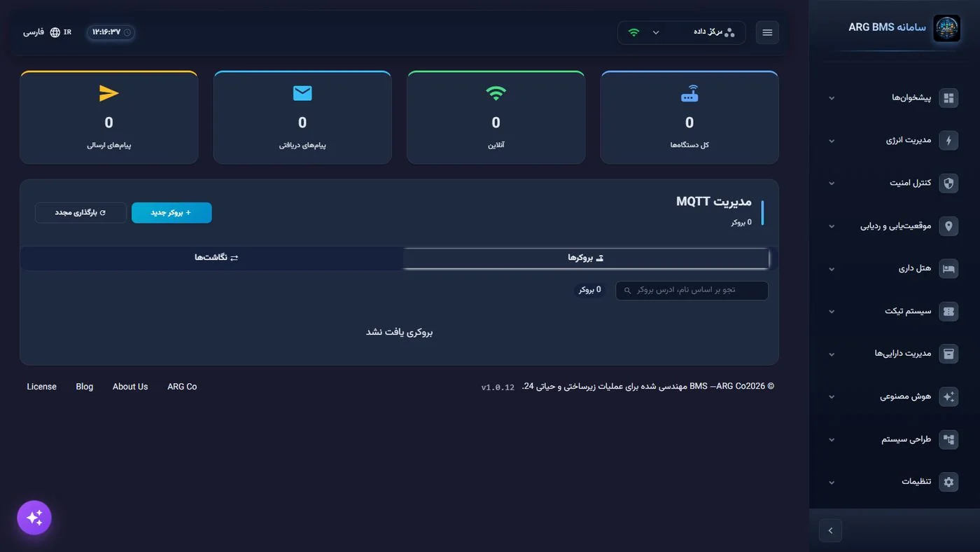The width and height of the screenshot is (980, 552).
Task: Click the asset management archive icon
Action: [948, 354]
